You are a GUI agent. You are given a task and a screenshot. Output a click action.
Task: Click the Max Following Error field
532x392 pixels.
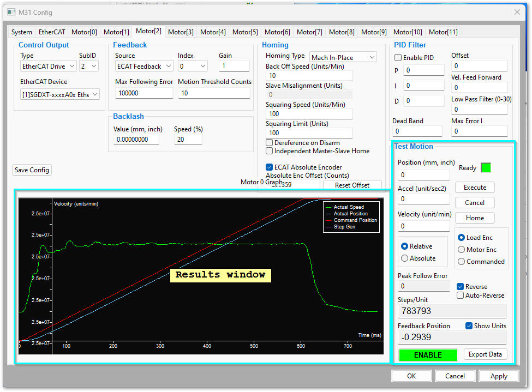tap(144, 93)
